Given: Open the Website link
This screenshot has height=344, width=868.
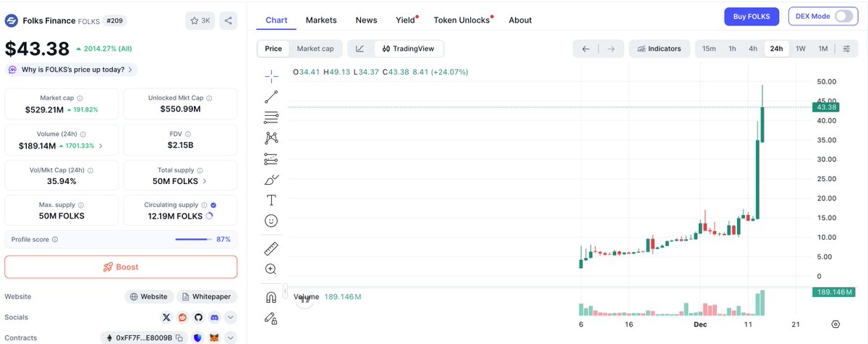Looking at the screenshot, I should pyautogui.click(x=150, y=296).
